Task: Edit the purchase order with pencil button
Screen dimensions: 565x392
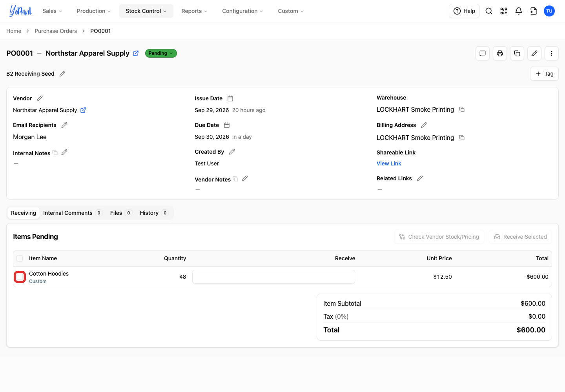Action: click(534, 53)
